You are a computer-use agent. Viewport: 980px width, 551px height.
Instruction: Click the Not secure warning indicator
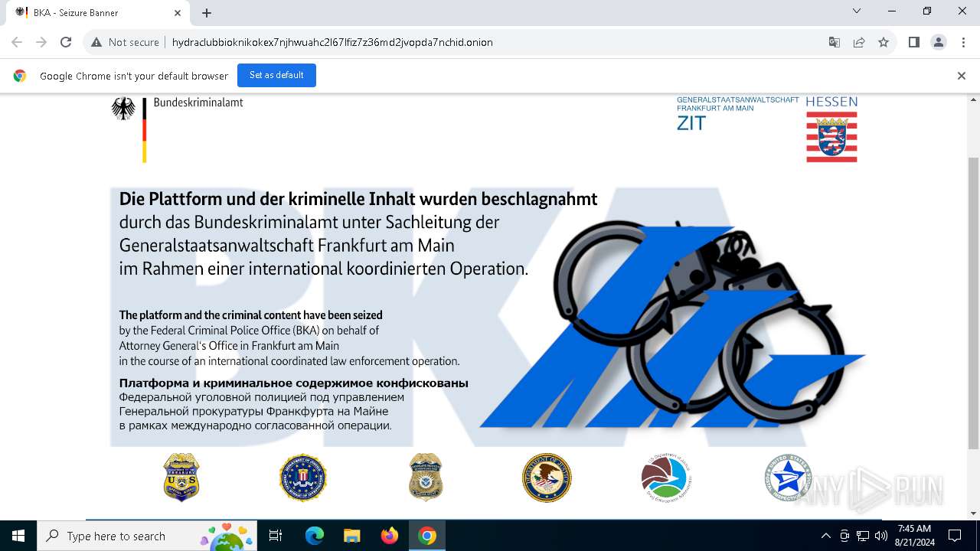pos(125,42)
